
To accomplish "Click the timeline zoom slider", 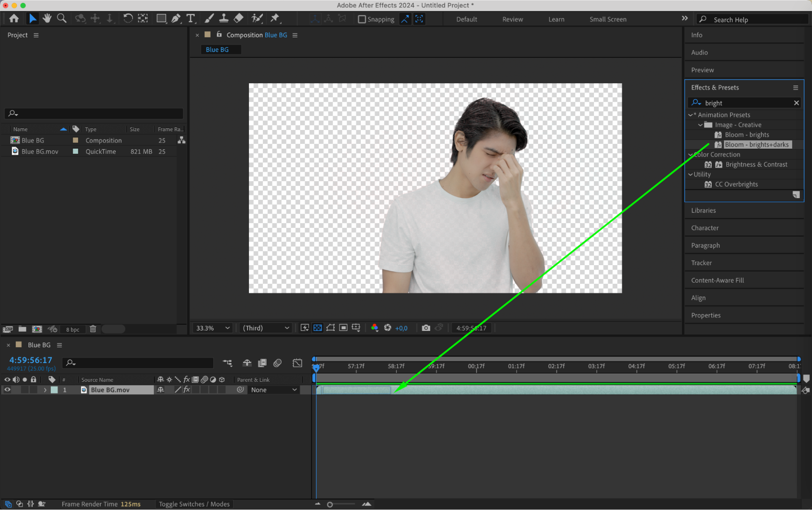I will point(330,504).
